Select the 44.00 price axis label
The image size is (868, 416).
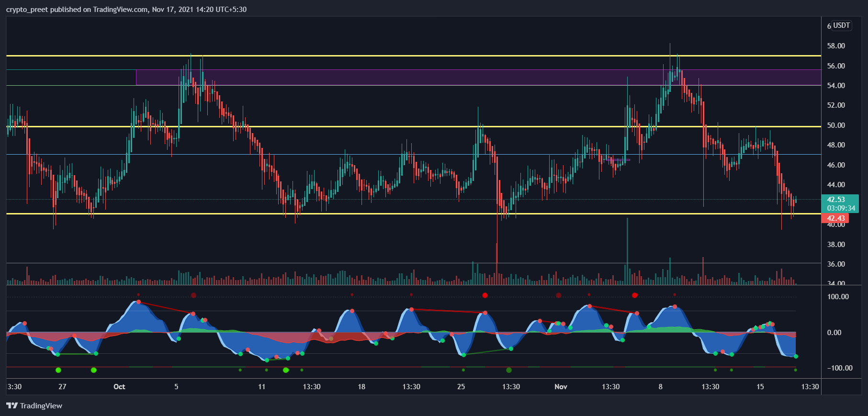pos(836,185)
